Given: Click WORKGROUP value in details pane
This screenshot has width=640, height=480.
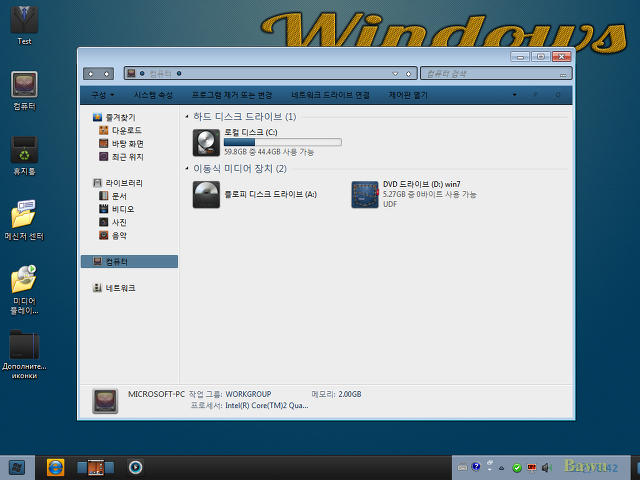Looking at the screenshot, I should click(x=248, y=394).
